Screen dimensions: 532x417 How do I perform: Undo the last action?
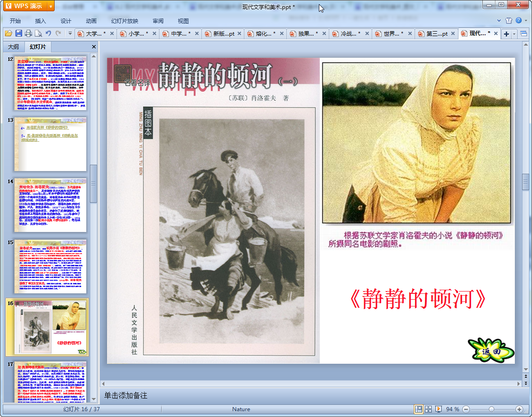48,33
